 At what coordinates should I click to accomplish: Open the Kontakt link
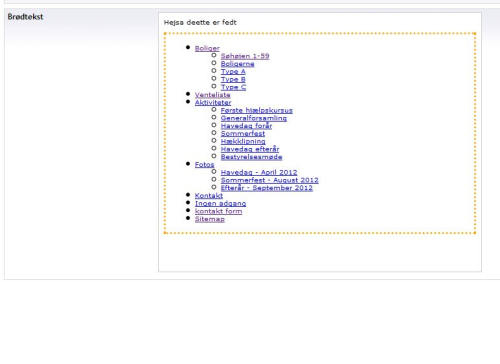coord(209,195)
